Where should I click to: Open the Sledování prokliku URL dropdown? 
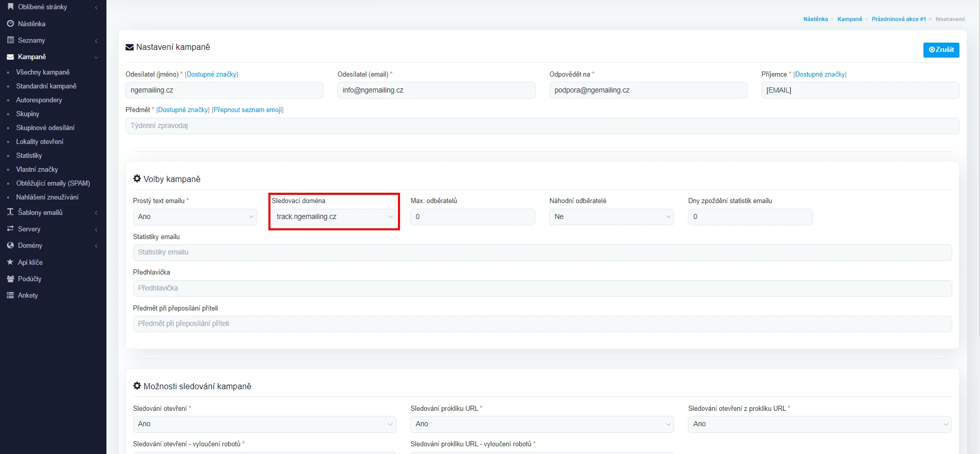click(542, 424)
